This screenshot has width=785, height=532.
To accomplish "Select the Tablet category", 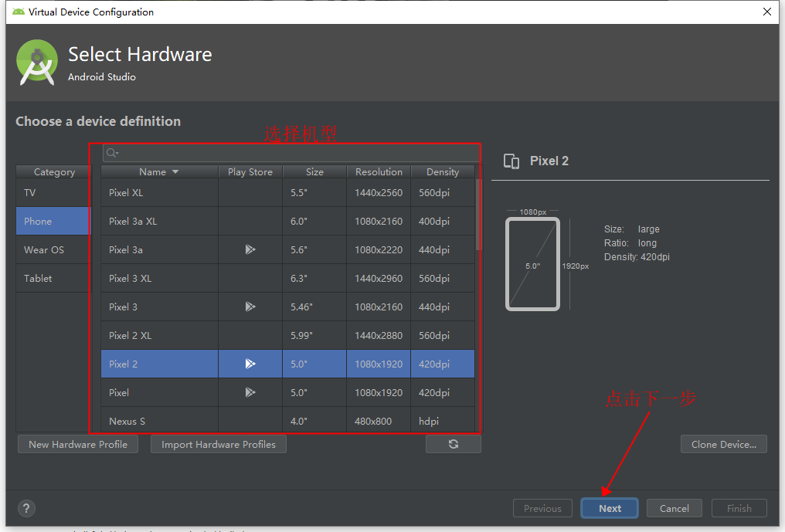I will click(x=53, y=278).
